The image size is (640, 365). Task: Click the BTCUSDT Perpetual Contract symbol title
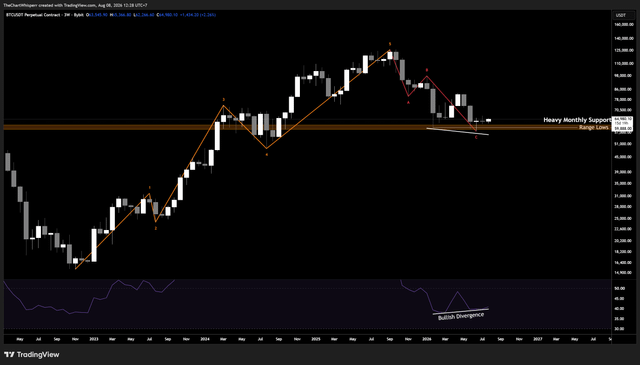click(x=33, y=15)
